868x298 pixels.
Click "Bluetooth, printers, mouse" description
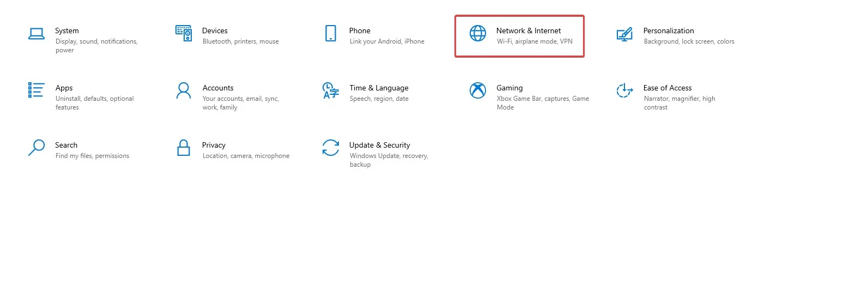[x=240, y=41]
